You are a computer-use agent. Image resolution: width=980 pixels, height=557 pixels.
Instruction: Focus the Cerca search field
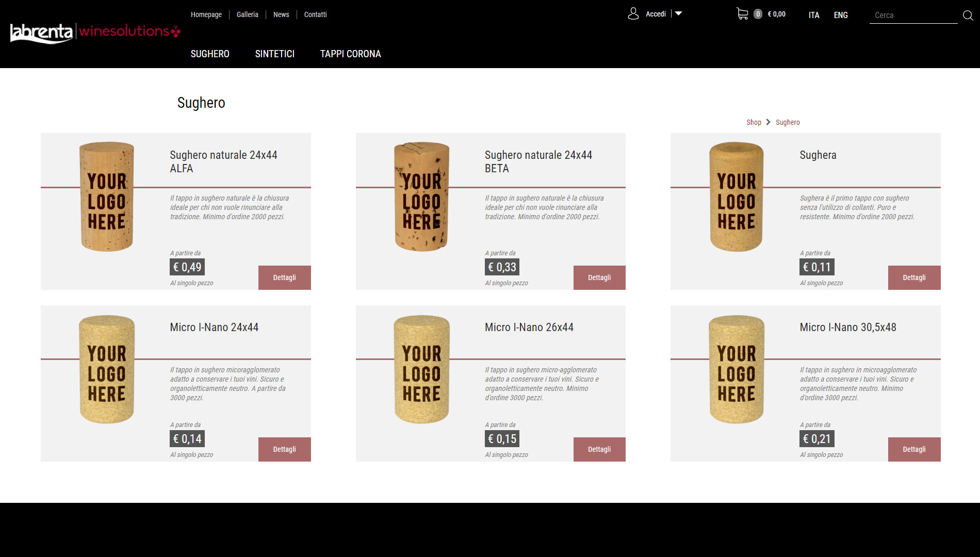click(912, 15)
